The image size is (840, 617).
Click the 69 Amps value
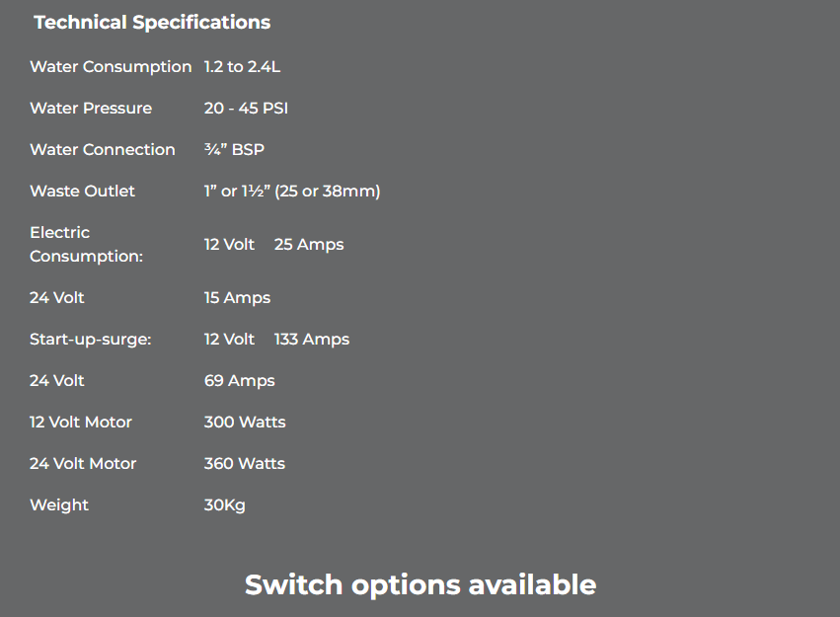point(239,381)
